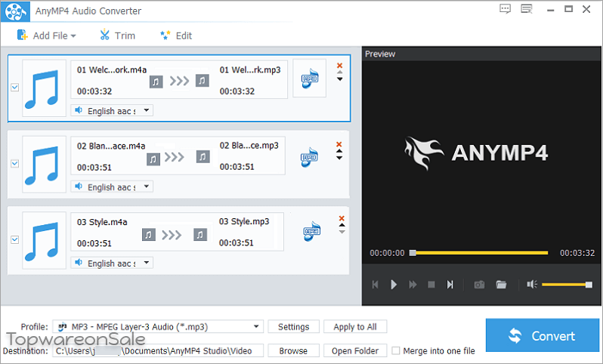Jump to previous track in preview
Viewport: 603px width, 364px height.
coord(375,285)
